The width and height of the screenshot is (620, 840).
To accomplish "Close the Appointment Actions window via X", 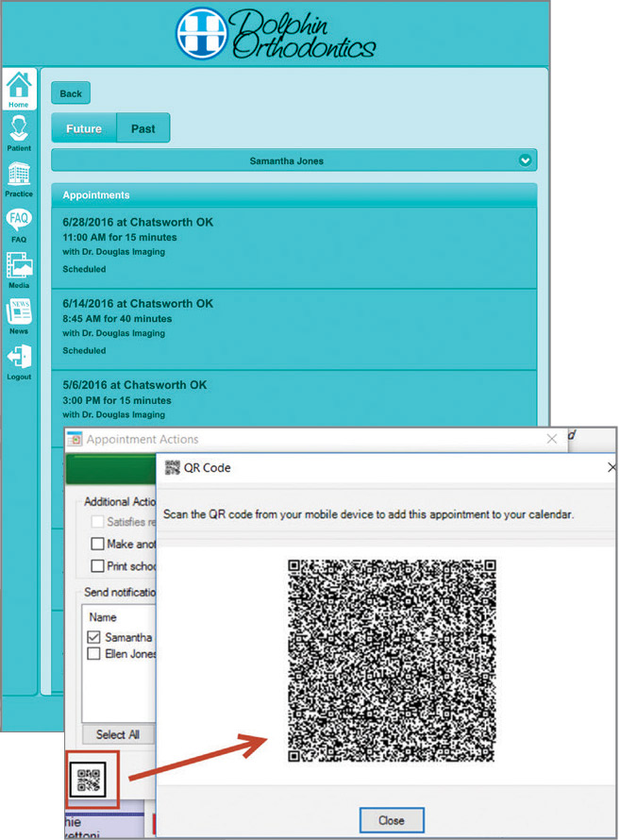I will 552,439.
